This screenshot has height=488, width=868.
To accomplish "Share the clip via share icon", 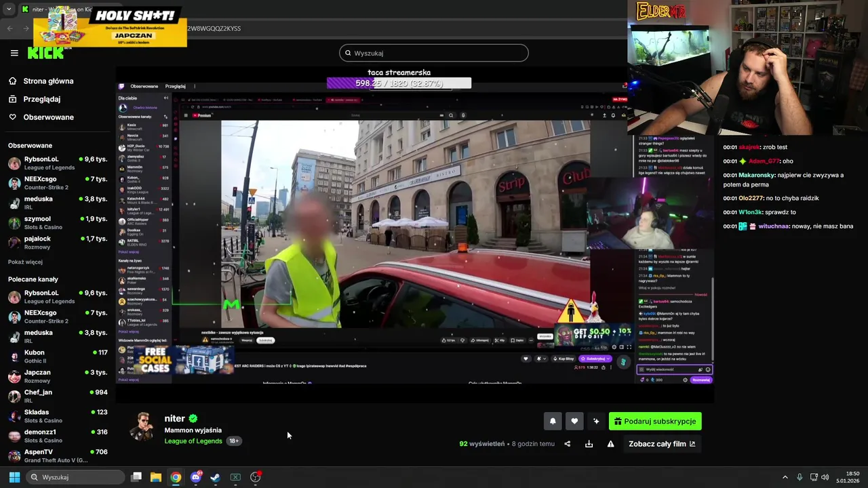I will coord(568,444).
